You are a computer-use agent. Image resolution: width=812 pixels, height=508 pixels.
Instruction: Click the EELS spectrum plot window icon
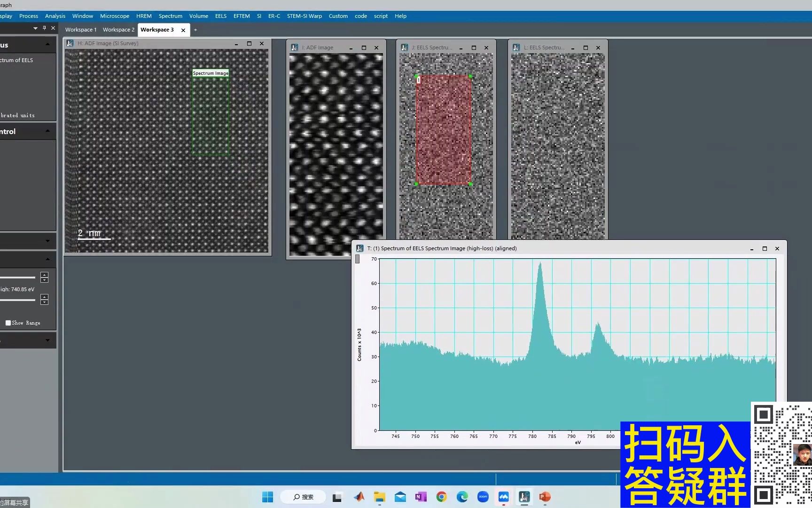click(x=359, y=248)
